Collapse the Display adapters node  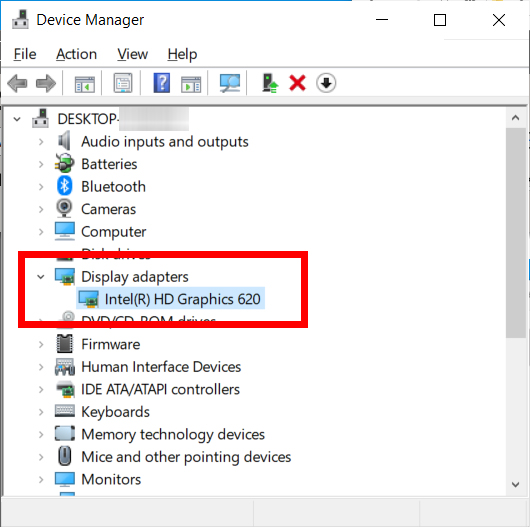coord(41,277)
